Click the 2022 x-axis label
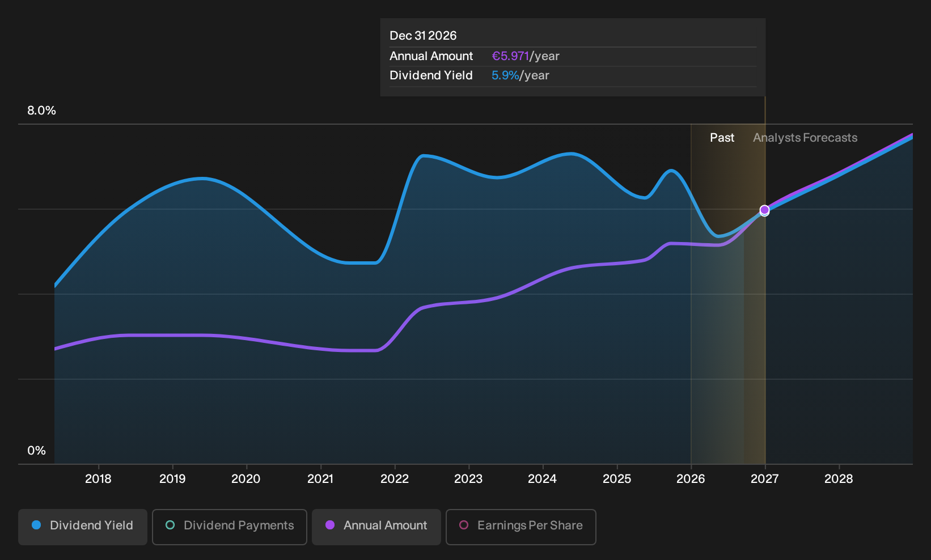The image size is (931, 560). point(395,479)
